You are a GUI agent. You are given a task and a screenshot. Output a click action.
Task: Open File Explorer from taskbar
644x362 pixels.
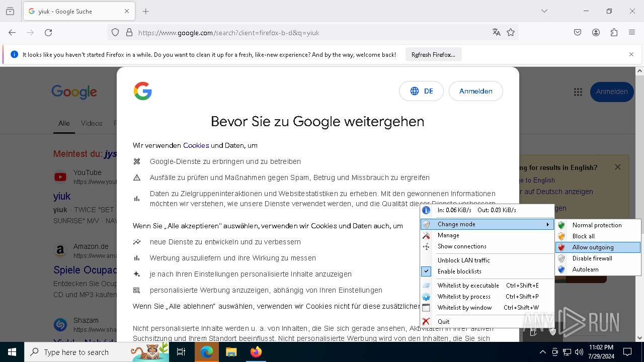(x=231, y=352)
